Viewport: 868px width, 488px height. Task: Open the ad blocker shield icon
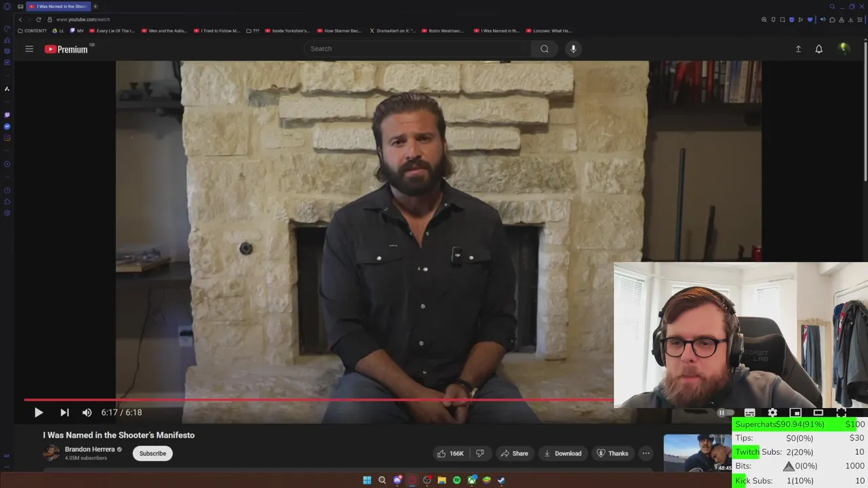(791, 20)
